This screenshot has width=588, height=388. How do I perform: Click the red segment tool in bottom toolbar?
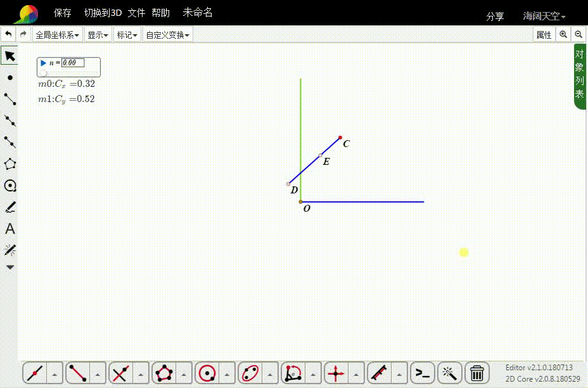(78, 373)
